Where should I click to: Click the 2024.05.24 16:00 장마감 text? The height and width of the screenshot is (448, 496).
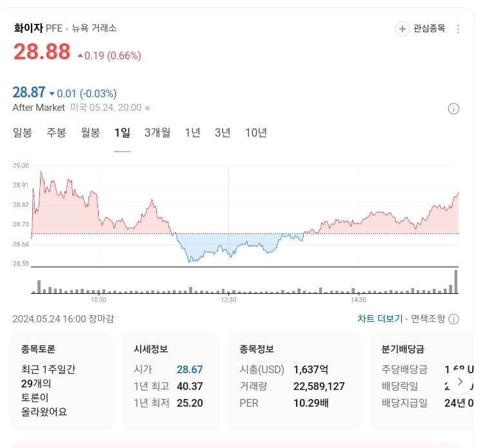pyautogui.click(x=63, y=318)
